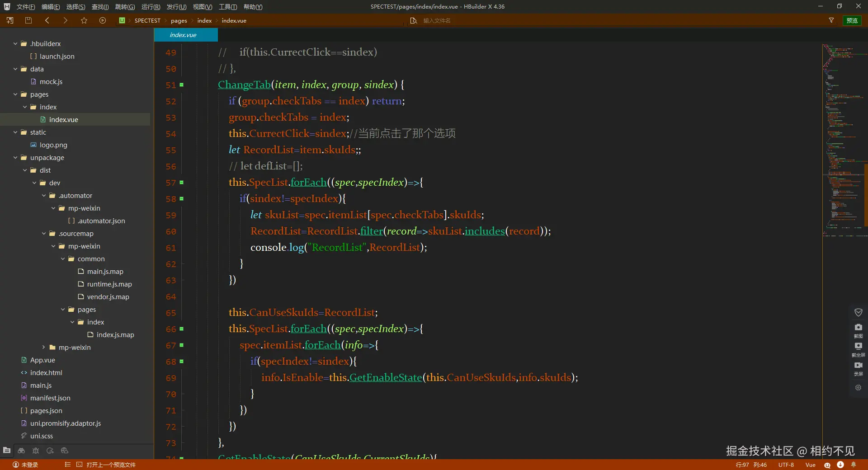Open the 选择(S) menu
The height and width of the screenshot is (470, 868).
coord(75,7)
